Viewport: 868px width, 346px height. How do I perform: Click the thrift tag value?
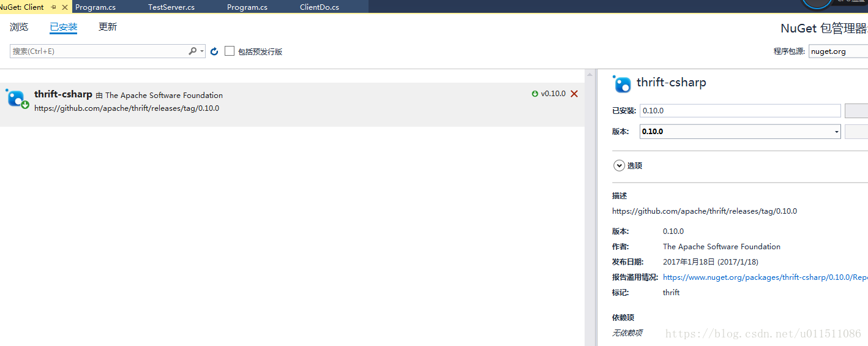[671, 293]
